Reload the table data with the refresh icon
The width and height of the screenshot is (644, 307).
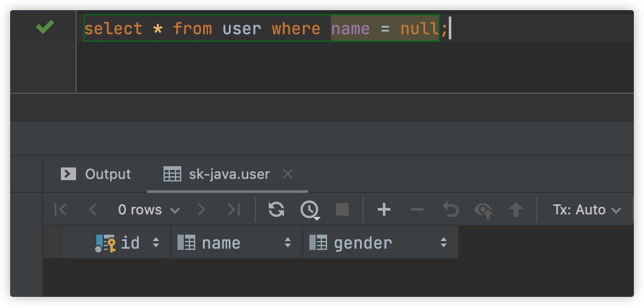pos(276,209)
